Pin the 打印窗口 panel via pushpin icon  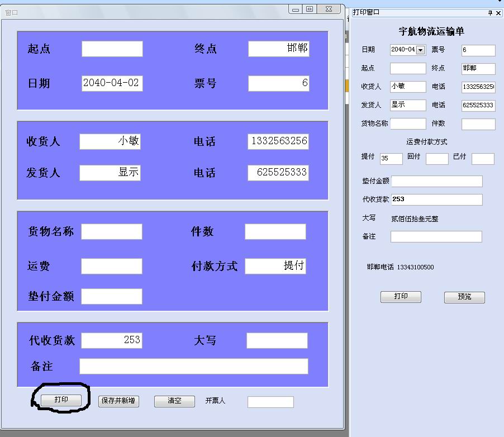[490, 13]
